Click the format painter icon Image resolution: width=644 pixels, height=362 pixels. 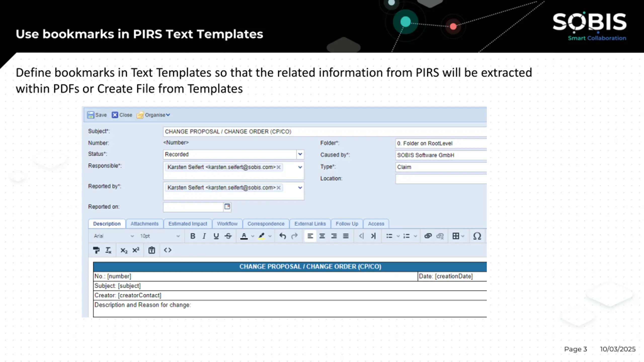click(x=96, y=250)
